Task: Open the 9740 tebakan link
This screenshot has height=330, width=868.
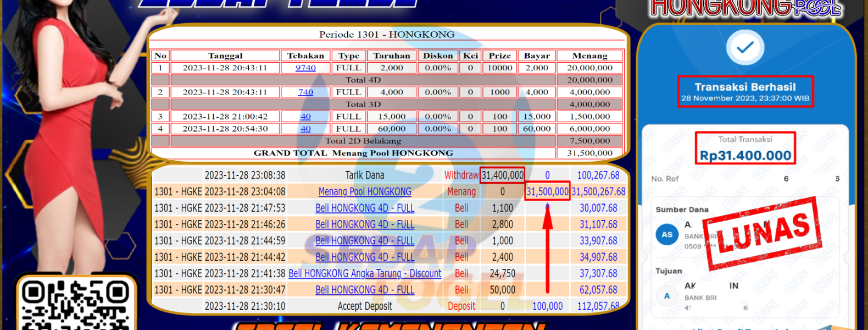Action: 305,68
